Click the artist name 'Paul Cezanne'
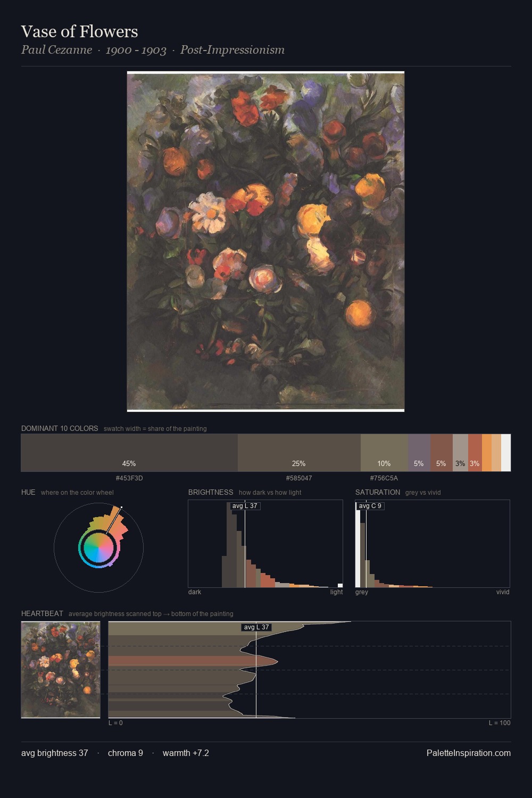Image resolution: width=532 pixels, height=798 pixels. click(56, 50)
